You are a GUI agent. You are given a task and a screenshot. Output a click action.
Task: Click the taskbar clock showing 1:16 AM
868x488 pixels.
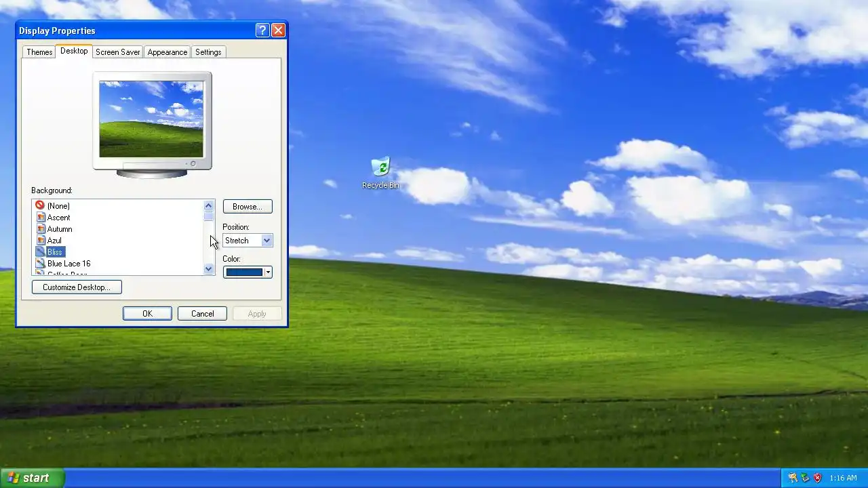coord(843,478)
